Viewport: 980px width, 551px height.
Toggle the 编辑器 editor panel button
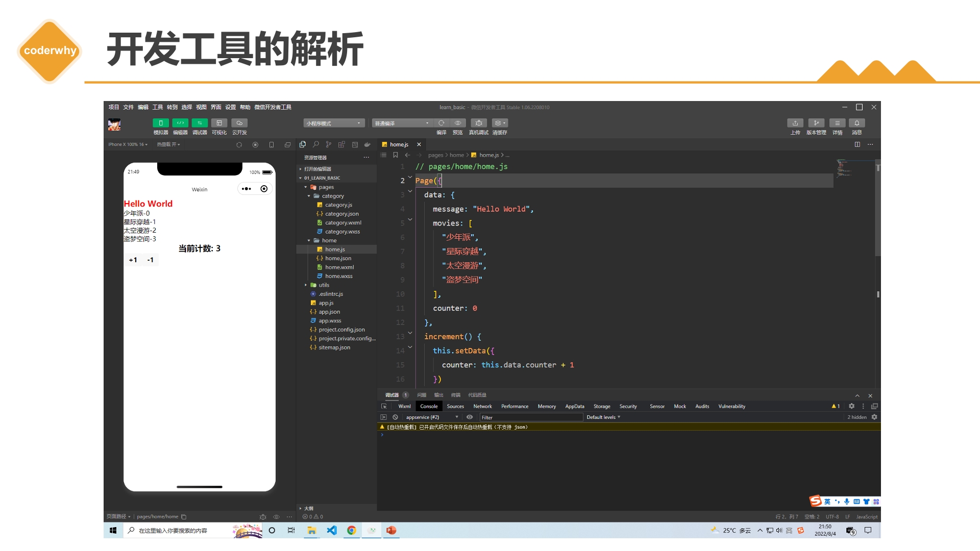180,123
